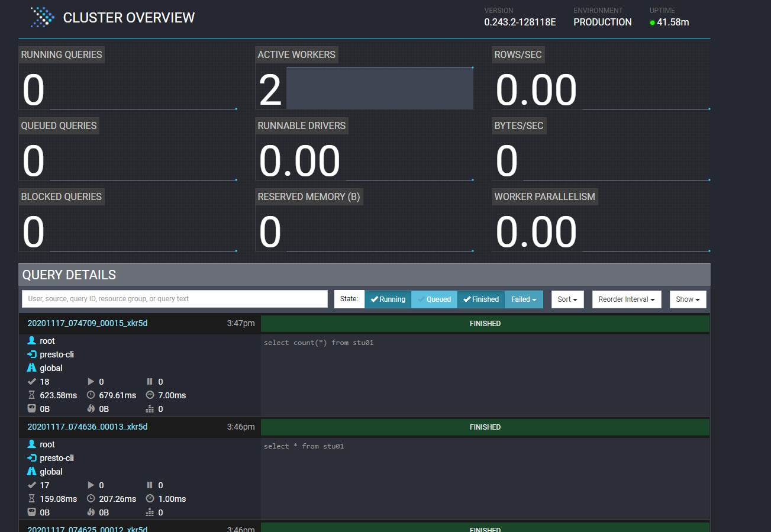Screen dimensions: 771x532
Task: Click hourglass icon beside 159.08ms
Action: click(x=32, y=499)
